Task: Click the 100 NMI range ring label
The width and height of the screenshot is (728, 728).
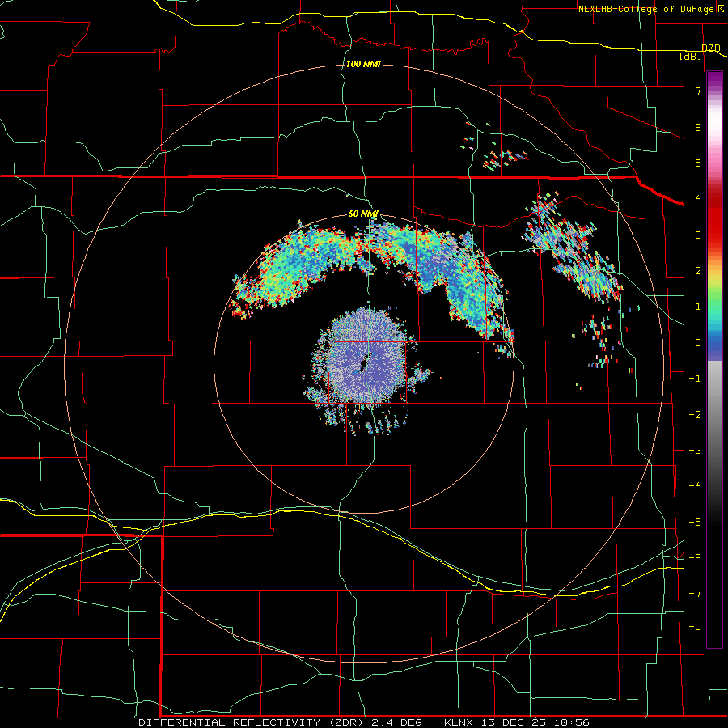Action: pos(363,64)
